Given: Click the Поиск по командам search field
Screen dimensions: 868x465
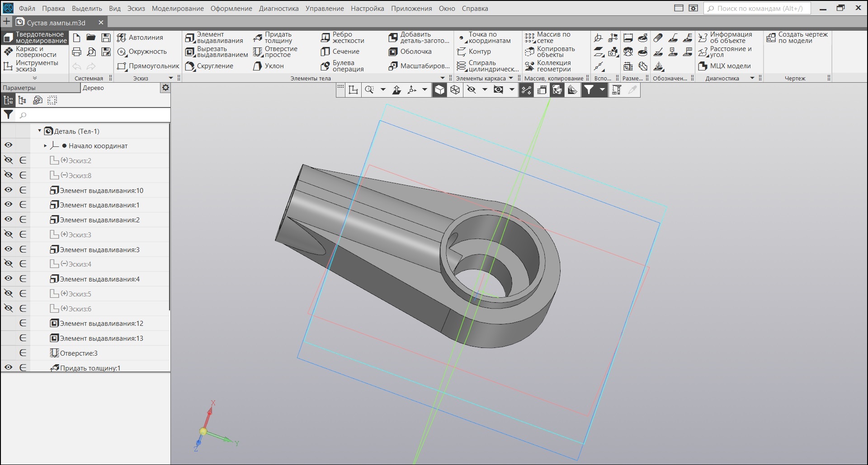Looking at the screenshot, I should [757, 8].
